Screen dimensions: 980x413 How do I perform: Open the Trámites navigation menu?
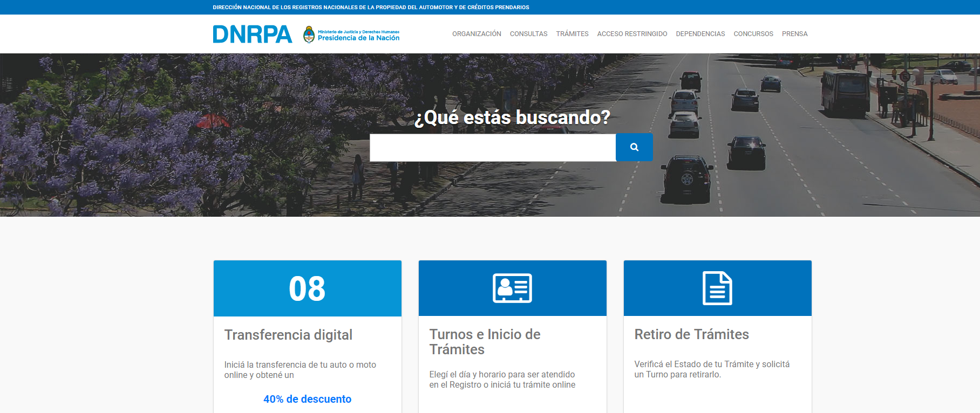(x=572, y=34)
